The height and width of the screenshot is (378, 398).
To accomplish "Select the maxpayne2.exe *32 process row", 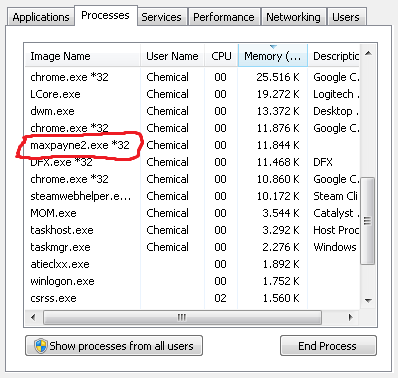I will (192, 145).
